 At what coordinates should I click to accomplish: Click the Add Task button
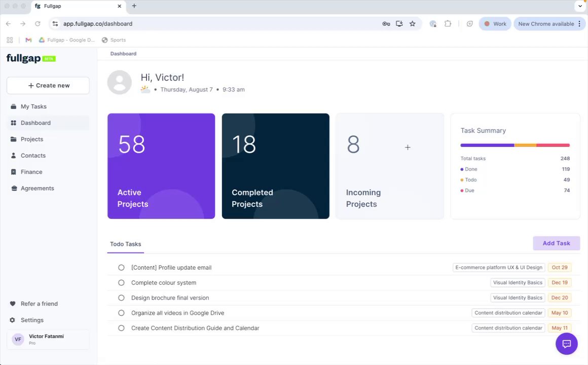tap(556, 243)
